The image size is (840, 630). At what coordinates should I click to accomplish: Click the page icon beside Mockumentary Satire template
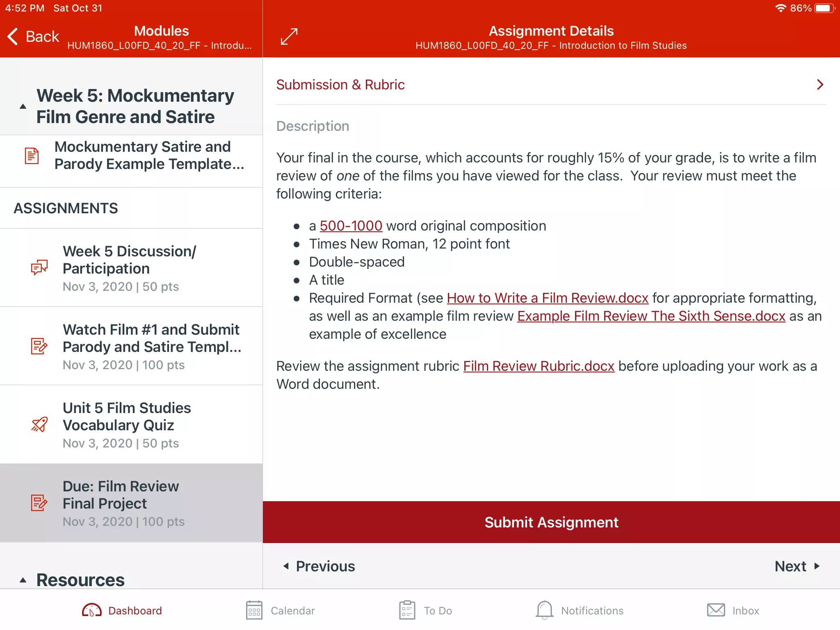(32, 156)
